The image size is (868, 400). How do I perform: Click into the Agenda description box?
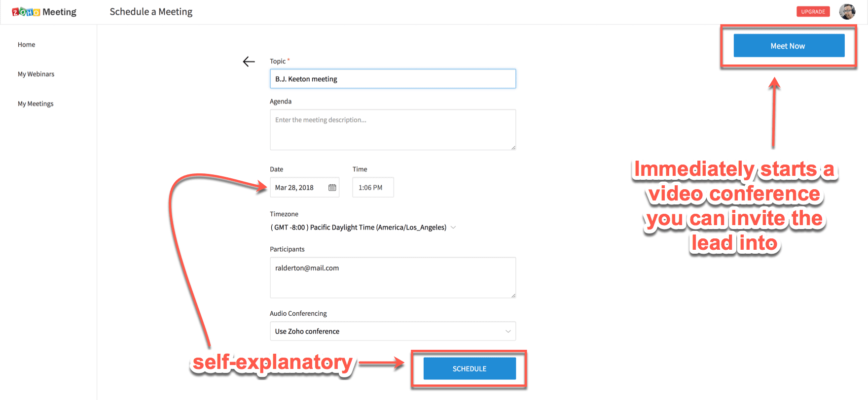tap(393, 130)
